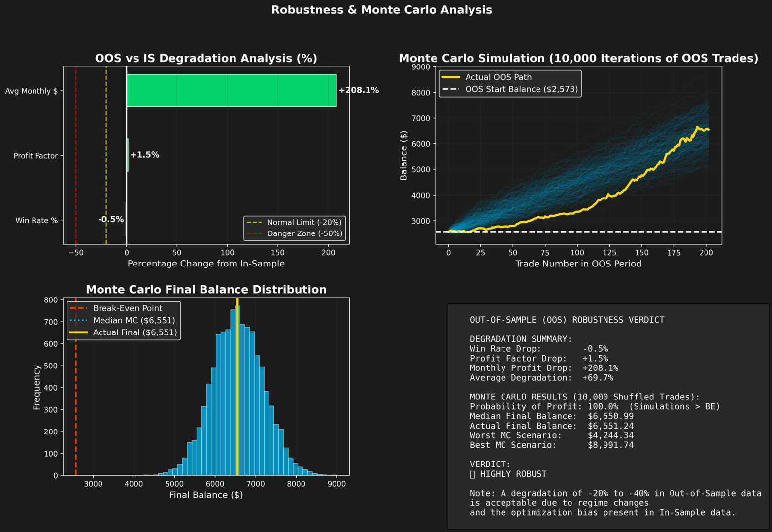Click the Monte Carlo Simulation chart title
The width and height of the screenshot is (772, 532).
pos(578,58)
